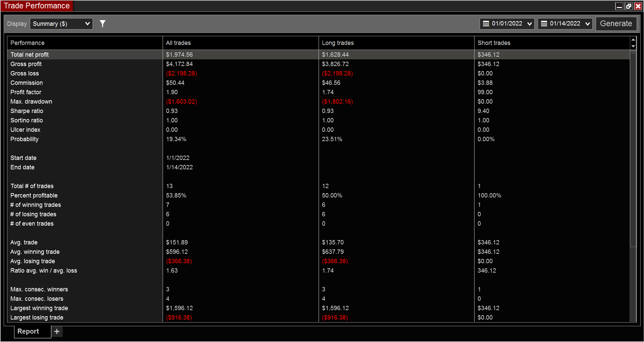Select the # of even trades row

coord(318,224)
